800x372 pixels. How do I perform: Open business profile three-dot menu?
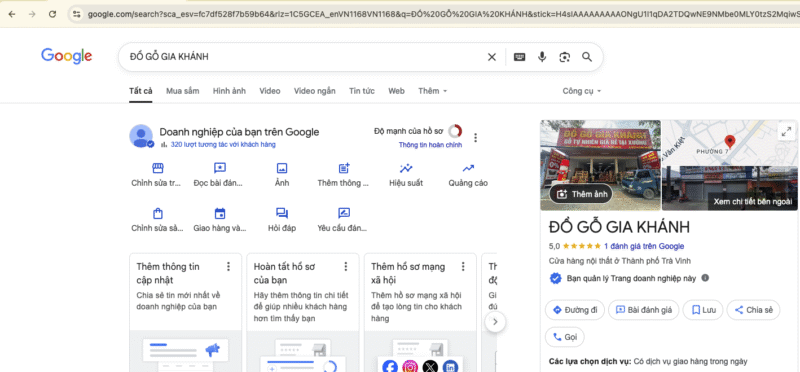click(x=476, y=138)
